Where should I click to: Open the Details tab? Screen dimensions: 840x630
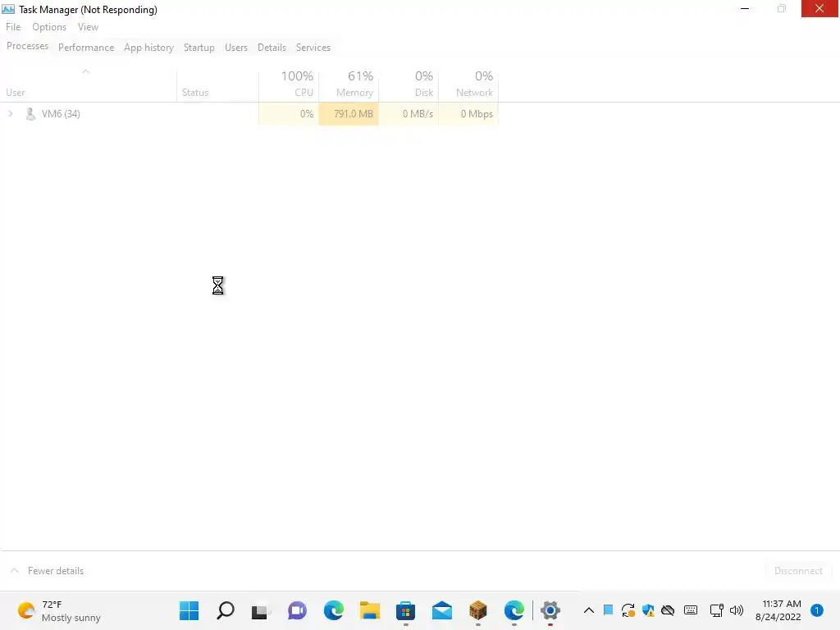point(272,47)
